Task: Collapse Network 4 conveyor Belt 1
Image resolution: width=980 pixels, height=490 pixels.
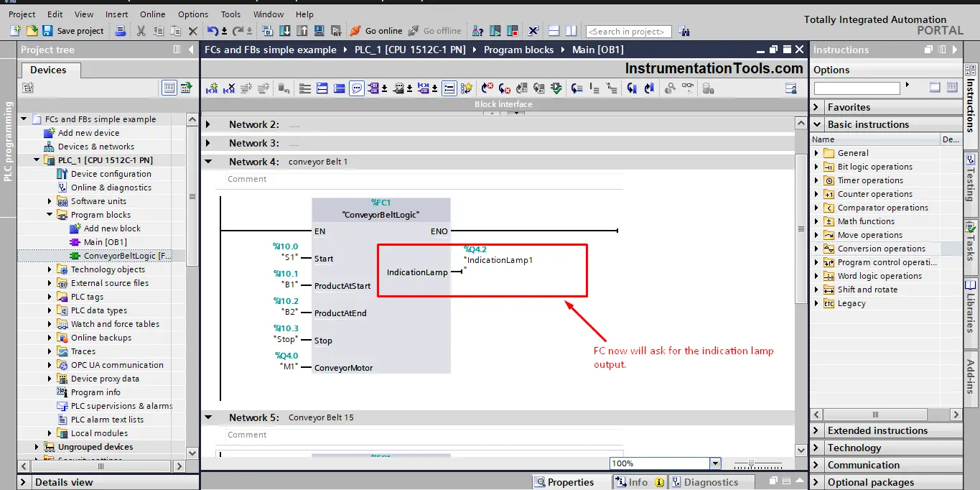Action: (x=208, y=162)
